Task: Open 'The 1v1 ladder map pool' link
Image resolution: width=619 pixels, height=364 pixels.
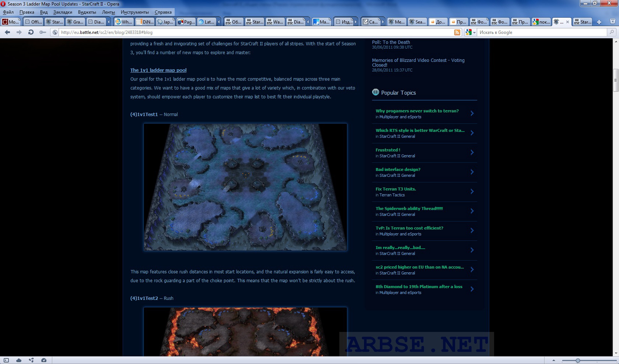Action: (x=158, y=70)
